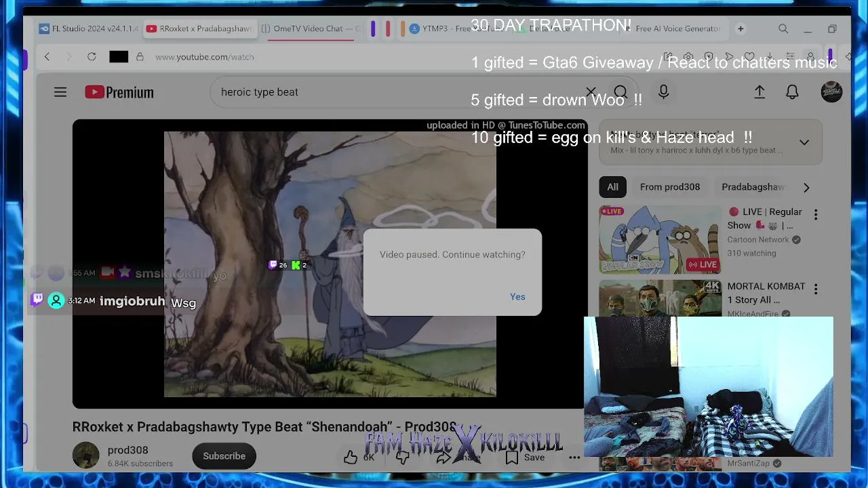
Task: Click the Twitch badge beside imgiobruh chat
Action: (37, 300)
